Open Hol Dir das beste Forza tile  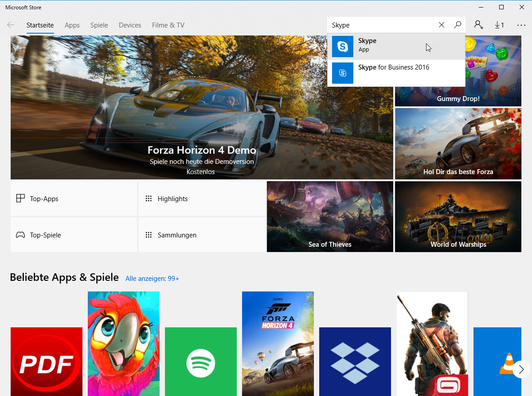[458, 144]
